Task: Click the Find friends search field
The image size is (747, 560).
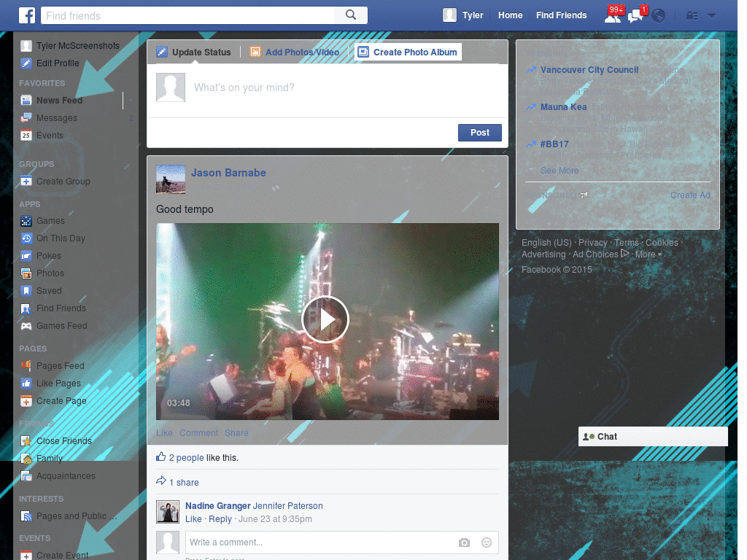Action: [x=187, y=16]
